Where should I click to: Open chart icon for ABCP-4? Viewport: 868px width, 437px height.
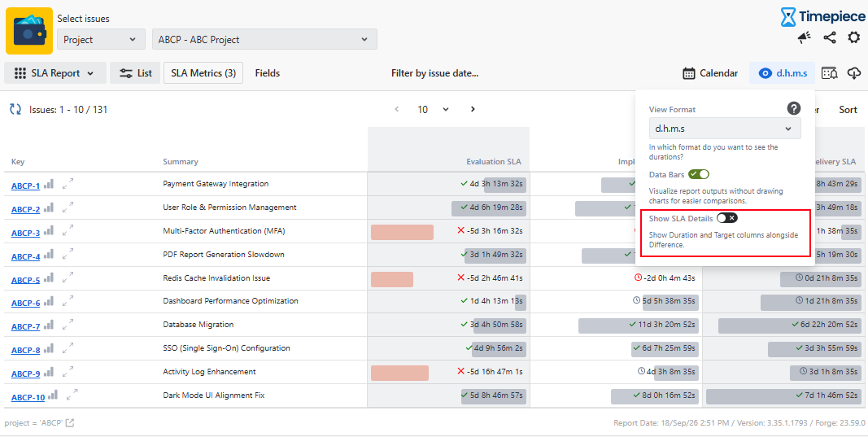tap(49, 255)
